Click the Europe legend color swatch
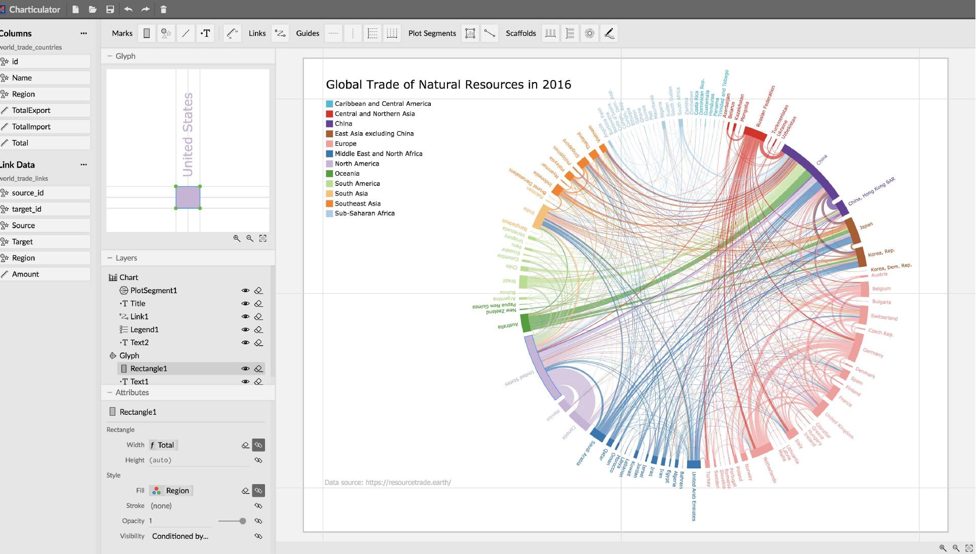 point(329,144)
